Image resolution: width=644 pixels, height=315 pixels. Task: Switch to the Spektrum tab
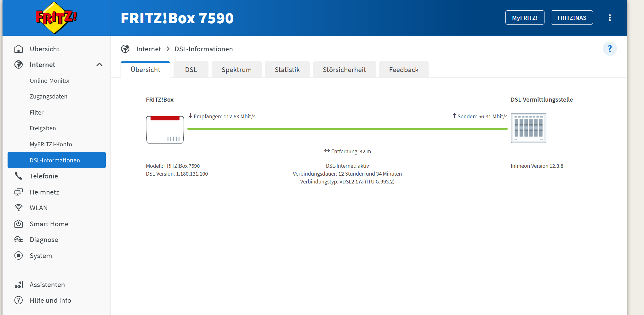(x=237, y=70)
